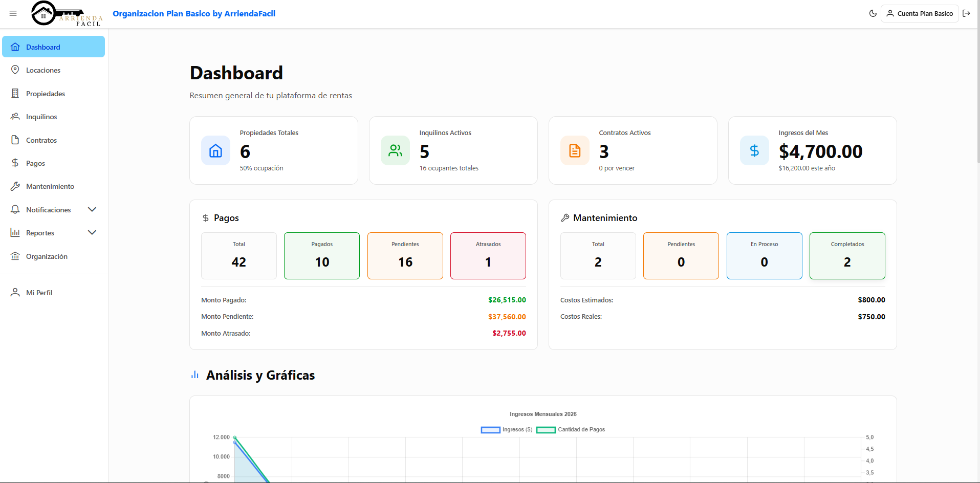
Task: Select the Pagados 10 card
Action: [x=322, y=256]
